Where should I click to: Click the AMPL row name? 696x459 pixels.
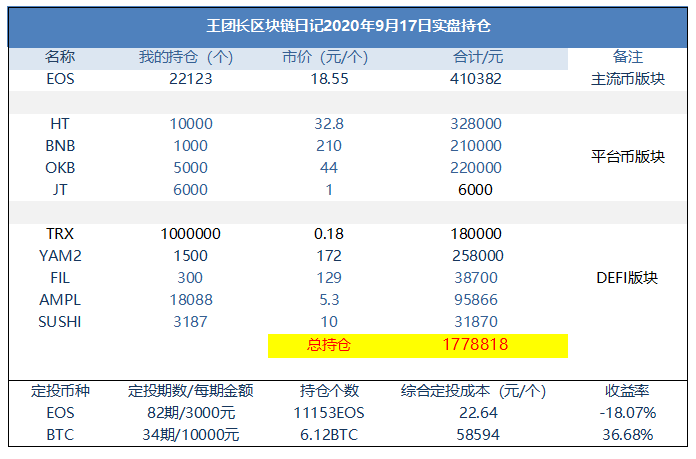[60, 300]
